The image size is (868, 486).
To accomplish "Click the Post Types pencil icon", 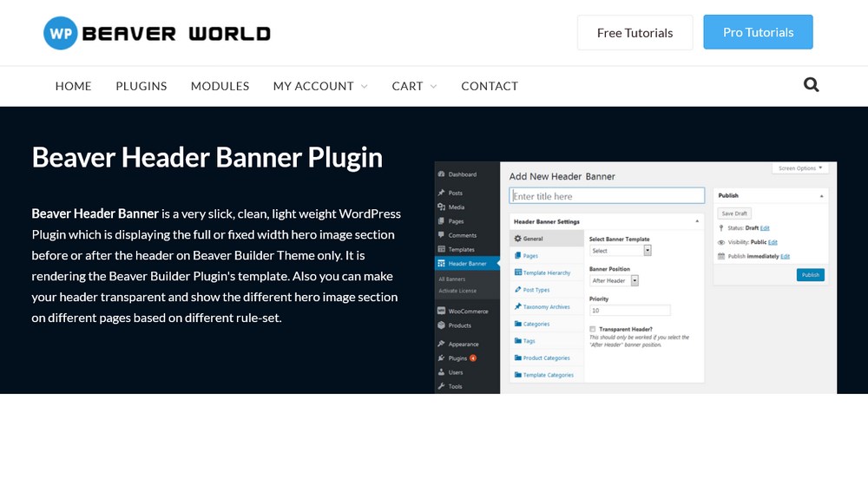I will [x=517, y=290].
